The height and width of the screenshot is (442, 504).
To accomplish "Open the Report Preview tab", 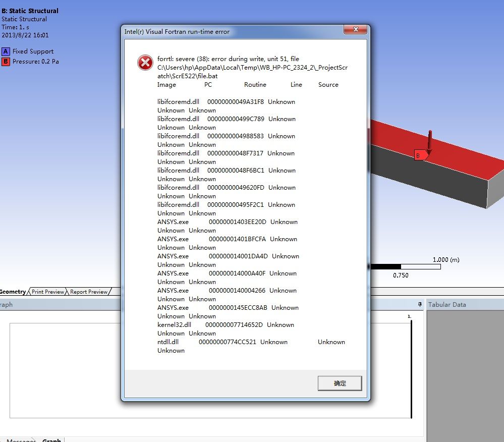I will point(89,292).
